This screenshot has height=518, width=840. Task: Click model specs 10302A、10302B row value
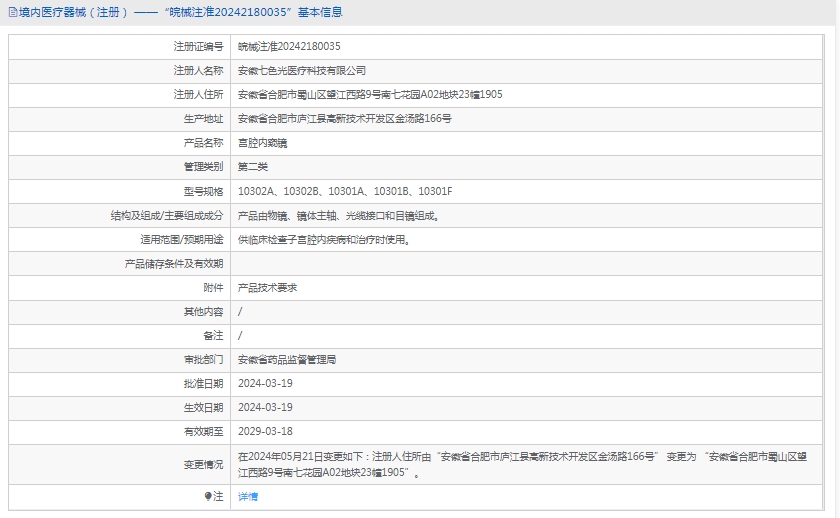[345, 191]
